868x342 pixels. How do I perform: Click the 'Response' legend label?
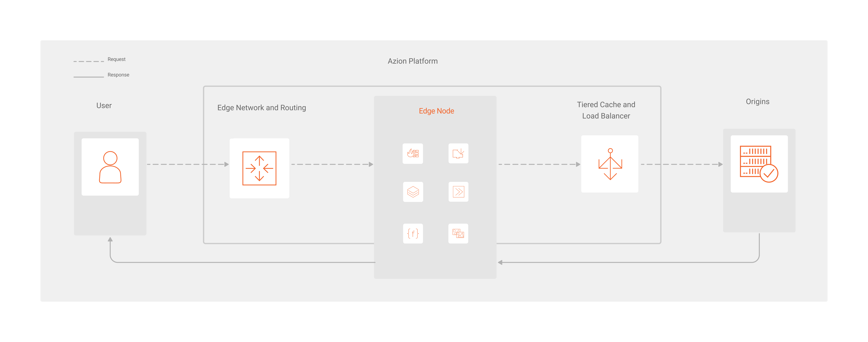pos(118,75)
